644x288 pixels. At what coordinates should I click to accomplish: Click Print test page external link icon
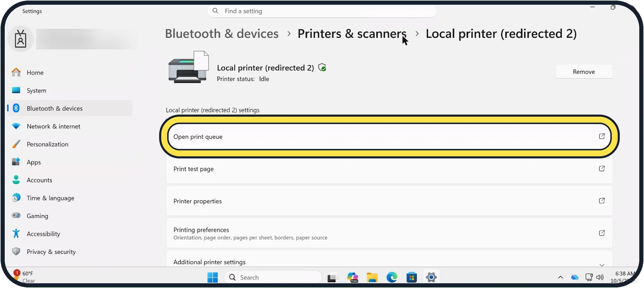click(x=602, y=168)
